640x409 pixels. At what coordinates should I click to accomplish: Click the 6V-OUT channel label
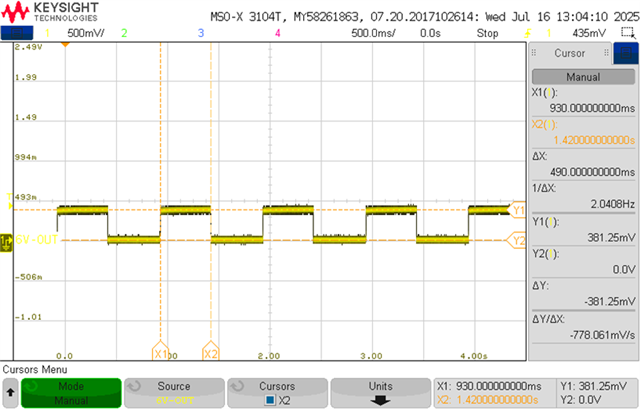pos(37,240)
